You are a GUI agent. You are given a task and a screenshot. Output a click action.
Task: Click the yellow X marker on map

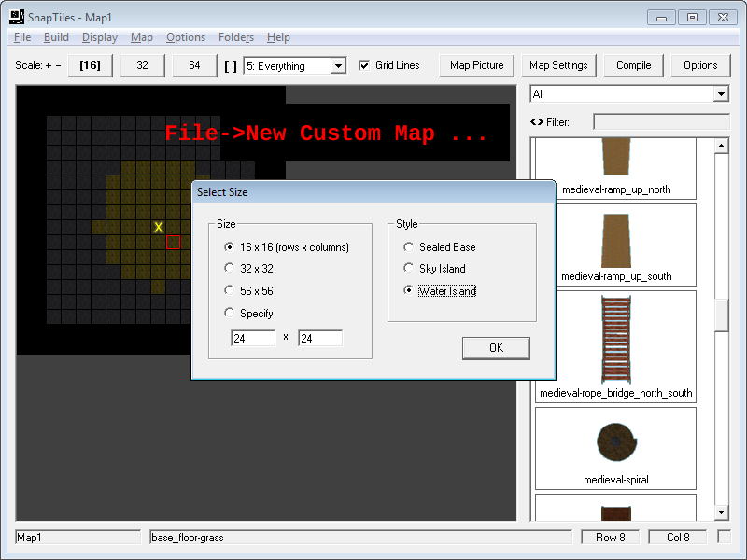159,228
